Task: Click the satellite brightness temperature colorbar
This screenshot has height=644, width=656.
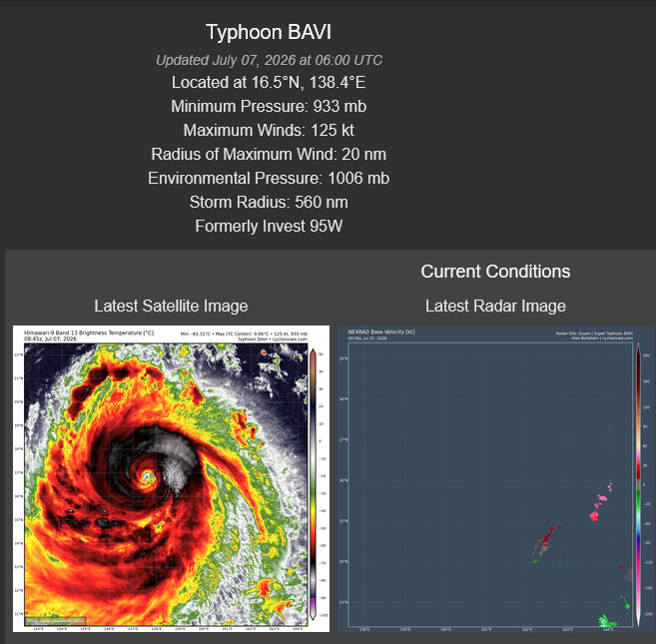Action: click(313, 484)
